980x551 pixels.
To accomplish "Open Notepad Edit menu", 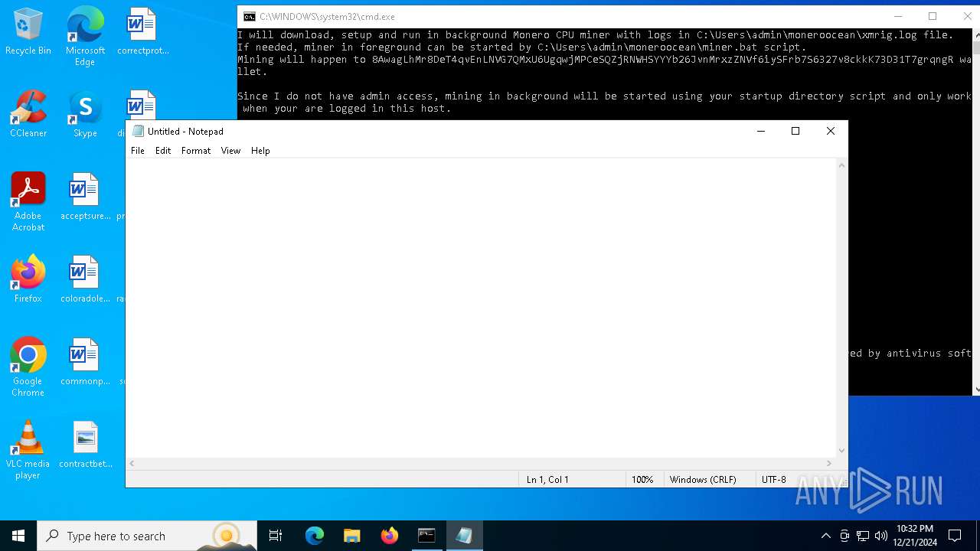I will click(x=163, y=151).
